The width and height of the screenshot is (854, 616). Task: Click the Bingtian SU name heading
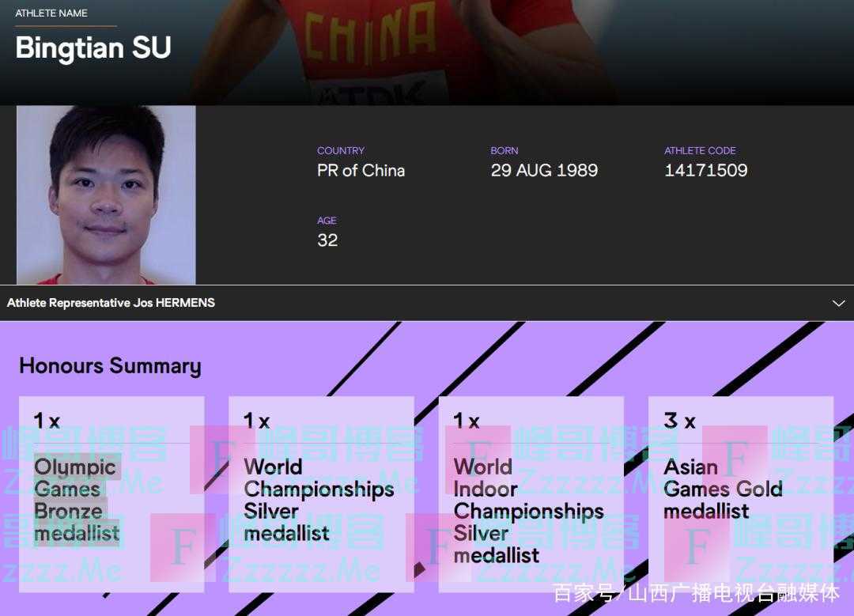pyautogui.click(x=93, y=48)
